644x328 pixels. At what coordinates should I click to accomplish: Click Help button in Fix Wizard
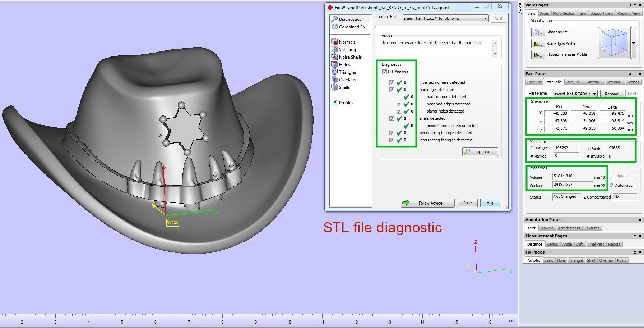(x=490, y=203)
